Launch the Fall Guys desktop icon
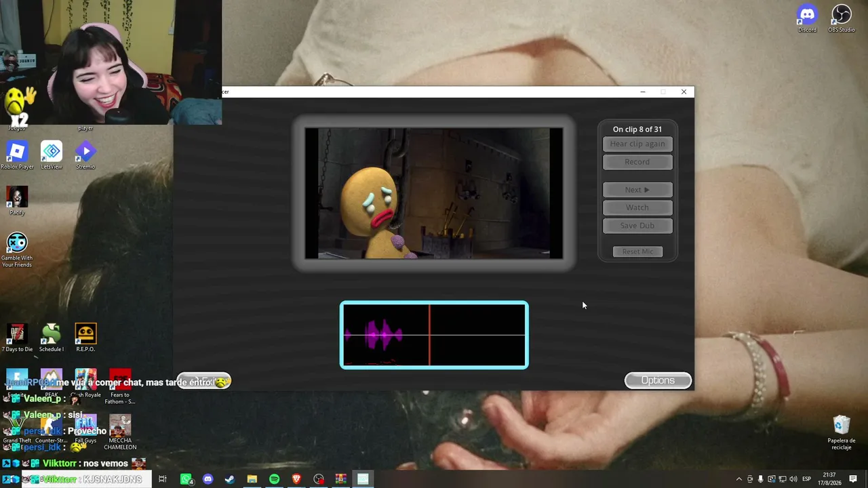The height and width of the screenshot is (488, 868). click(x=85, y=429)
